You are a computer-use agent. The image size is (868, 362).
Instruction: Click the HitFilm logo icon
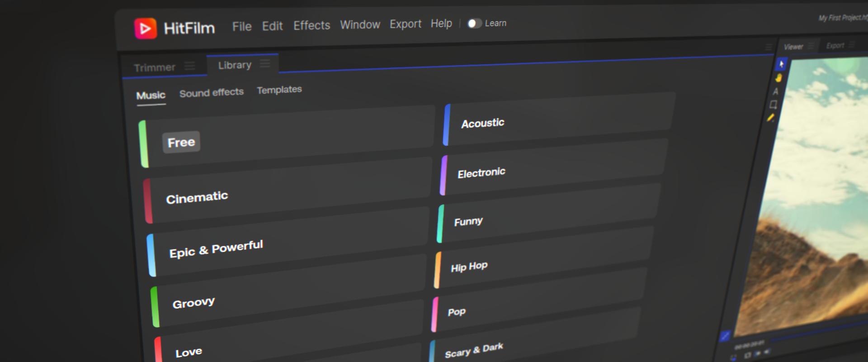coord(145,29)
